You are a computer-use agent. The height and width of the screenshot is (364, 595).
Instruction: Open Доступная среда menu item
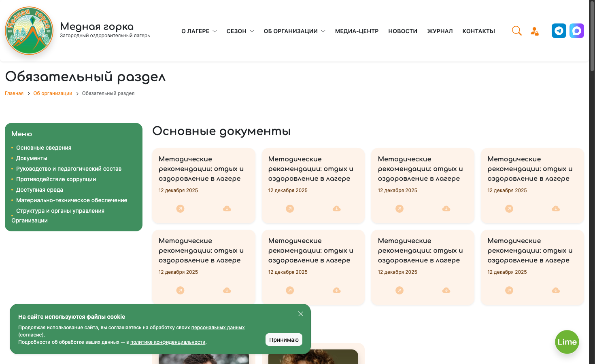[40, 190]
